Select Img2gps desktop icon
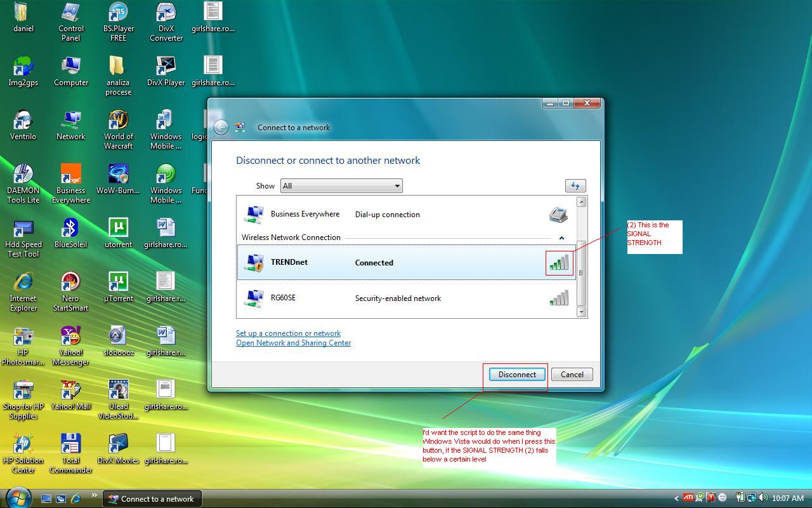The image size is (812, 508). pos(23,71)
